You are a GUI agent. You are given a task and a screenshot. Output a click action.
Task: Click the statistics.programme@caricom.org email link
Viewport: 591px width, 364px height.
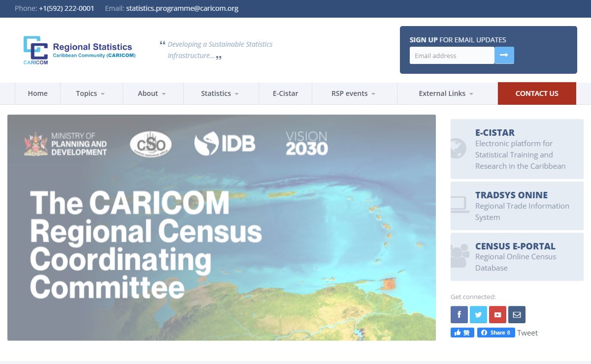coord(182,8)
